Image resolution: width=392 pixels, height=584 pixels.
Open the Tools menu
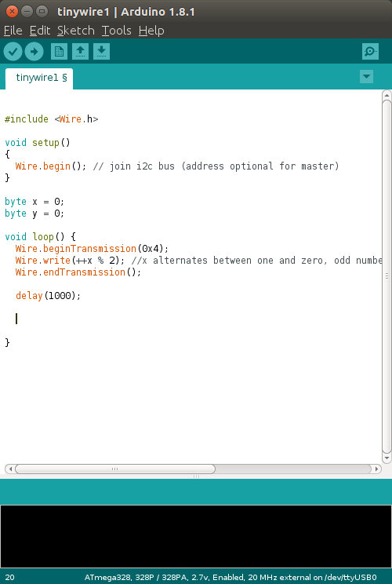[116, 31]
